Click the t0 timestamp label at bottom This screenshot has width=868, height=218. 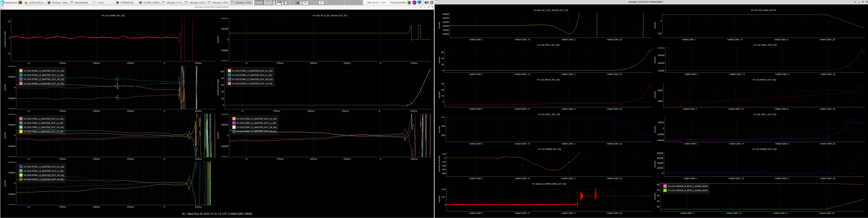coord(217,214)
